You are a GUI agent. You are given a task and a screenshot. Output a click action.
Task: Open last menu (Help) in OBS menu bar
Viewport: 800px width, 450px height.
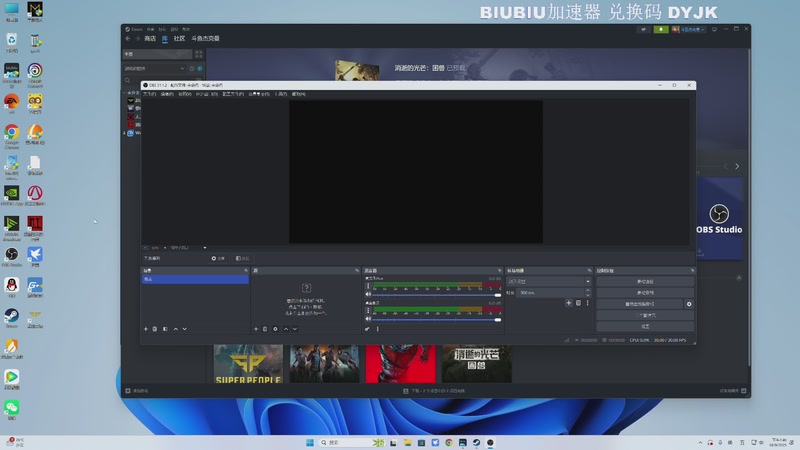click(x=298, y=94)
